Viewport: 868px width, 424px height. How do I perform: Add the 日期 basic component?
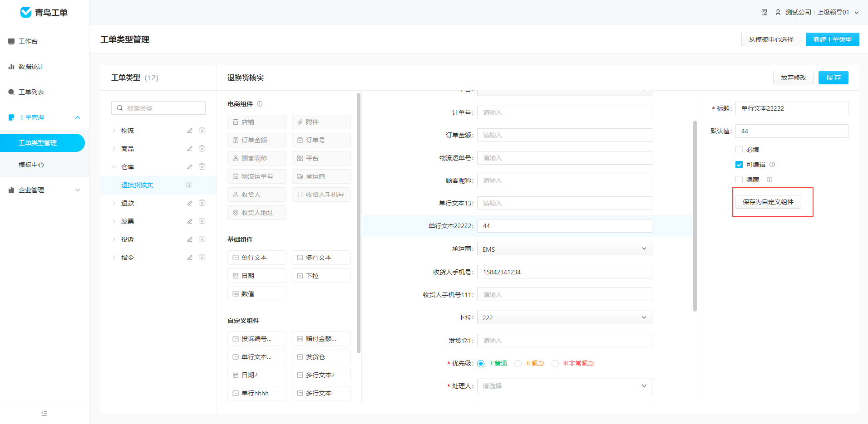point(257,276)
